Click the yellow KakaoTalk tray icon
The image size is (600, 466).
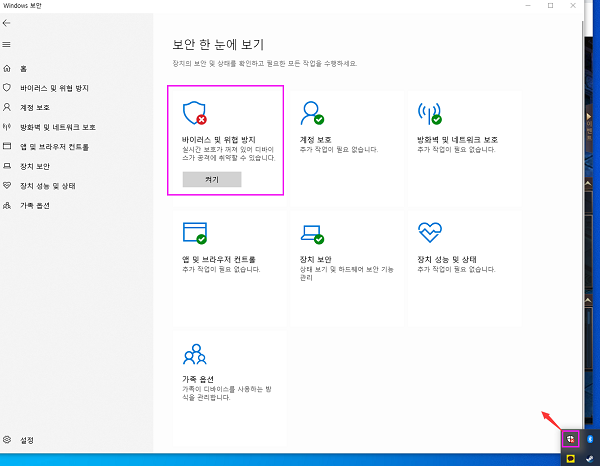571,458
